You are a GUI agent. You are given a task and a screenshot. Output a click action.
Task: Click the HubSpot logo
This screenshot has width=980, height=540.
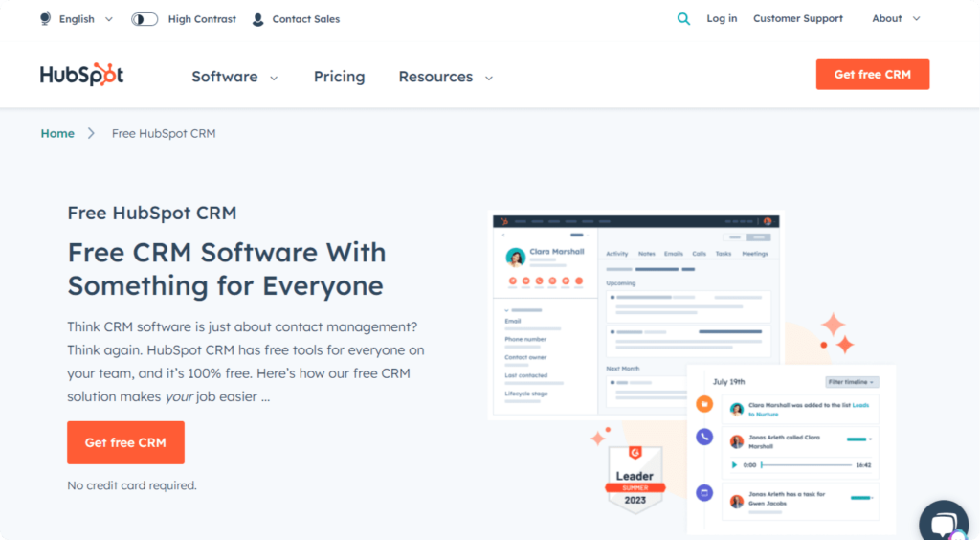[x=82, y=75]
